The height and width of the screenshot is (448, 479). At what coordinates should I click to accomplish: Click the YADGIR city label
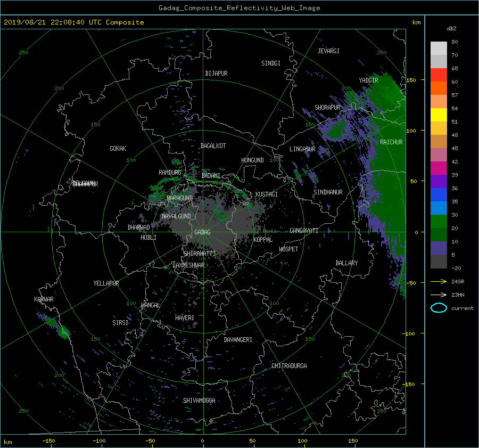[x=368, y=80]
